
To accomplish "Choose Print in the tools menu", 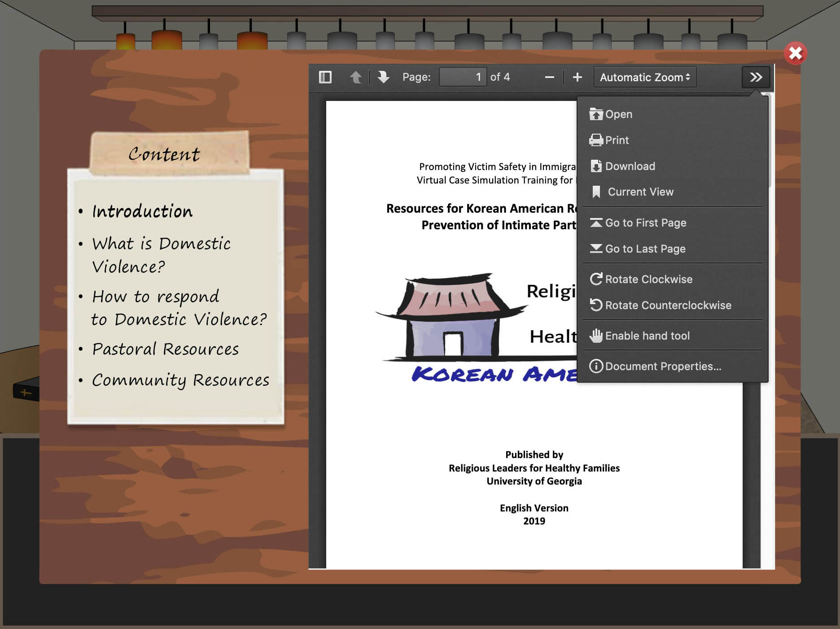I will pos(617,140).
